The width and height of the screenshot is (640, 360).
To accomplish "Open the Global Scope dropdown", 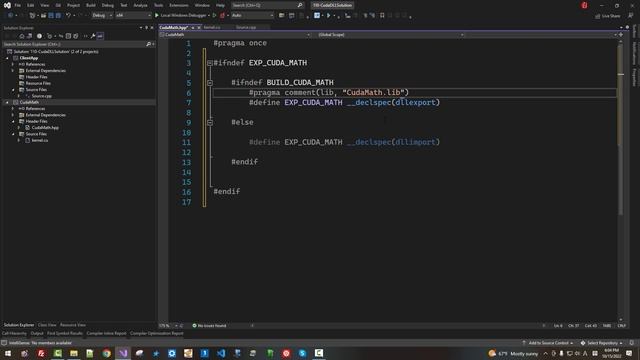I will [x=391, y=35].
